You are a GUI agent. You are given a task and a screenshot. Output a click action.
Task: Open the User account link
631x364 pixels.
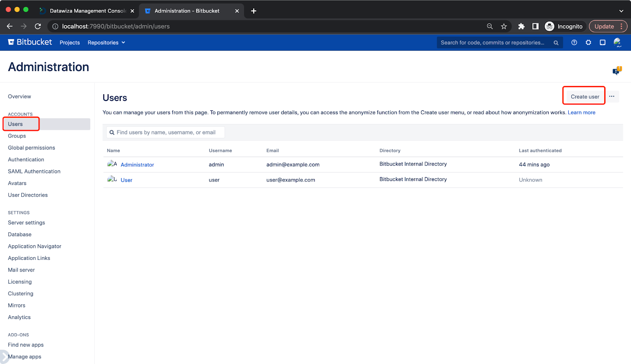[x=127, y=180]
